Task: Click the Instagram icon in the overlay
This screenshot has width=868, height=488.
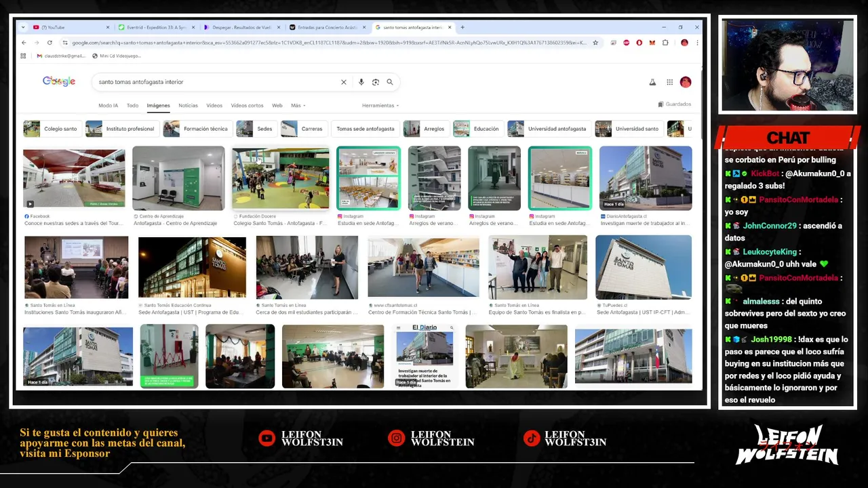Action: click(x=397, y=439)
